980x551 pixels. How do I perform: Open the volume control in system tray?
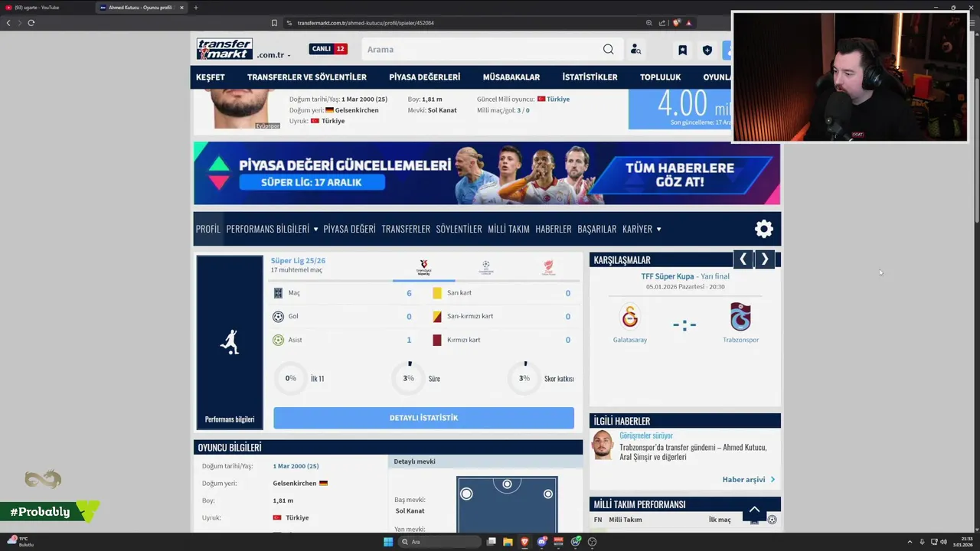tap(943, 542)
